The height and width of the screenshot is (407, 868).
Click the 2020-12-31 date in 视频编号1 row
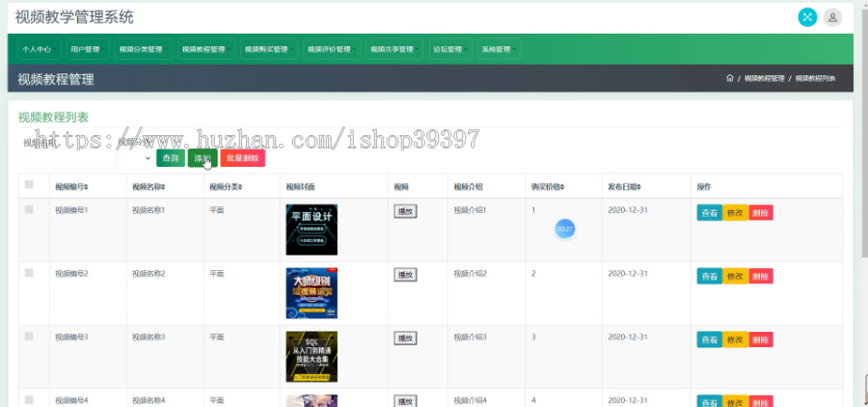pos(628,210)
